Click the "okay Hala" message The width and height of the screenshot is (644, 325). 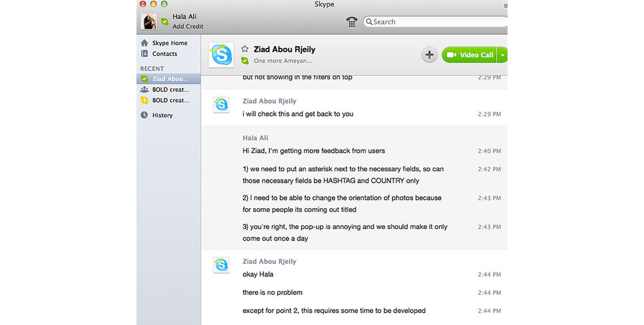[258, 274]
